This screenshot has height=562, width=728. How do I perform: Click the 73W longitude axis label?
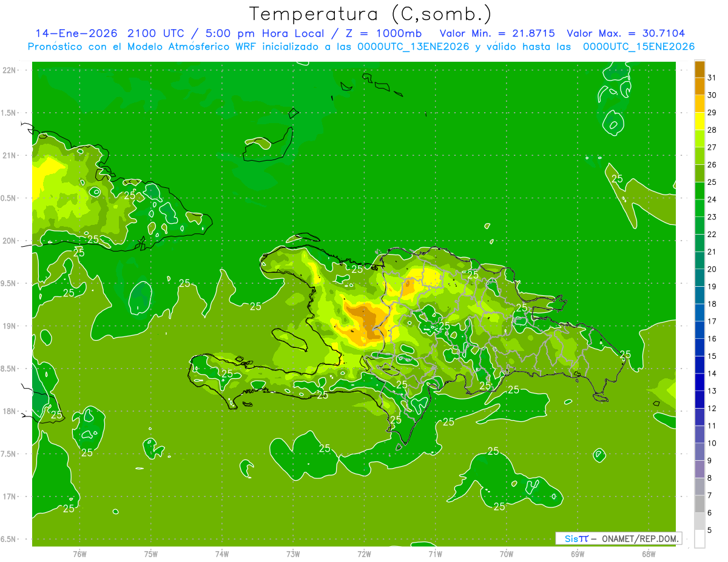(x=293, y=554)
